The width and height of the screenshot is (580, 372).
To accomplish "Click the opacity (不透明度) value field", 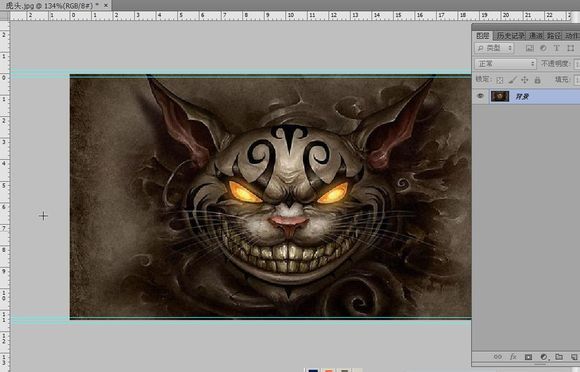I will 577,64.
